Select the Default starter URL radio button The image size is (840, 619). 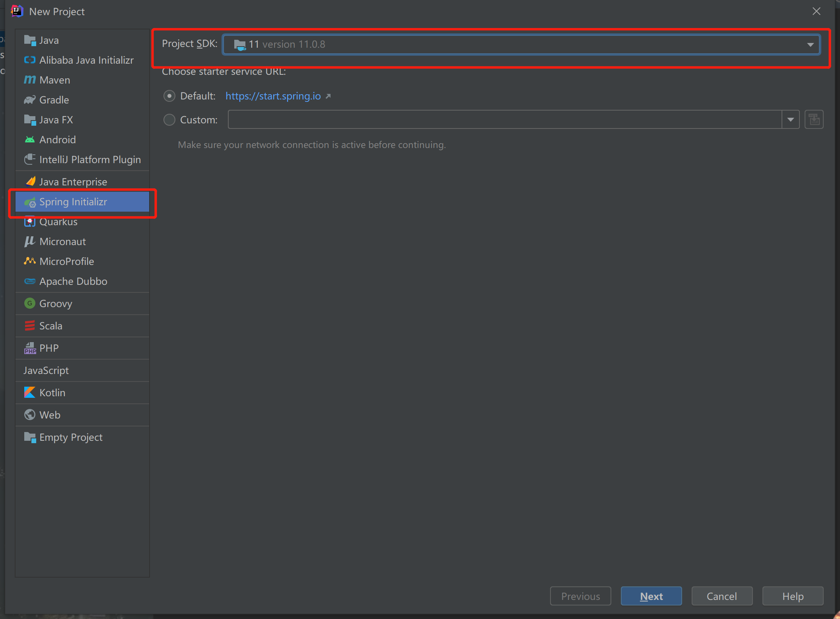pyautogui.click(x=169, y=96)
